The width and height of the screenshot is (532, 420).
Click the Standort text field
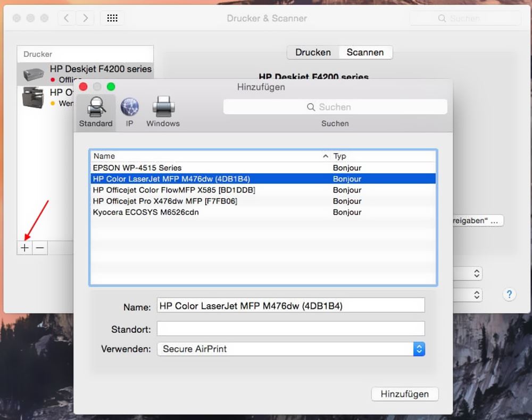coord(291,329)
